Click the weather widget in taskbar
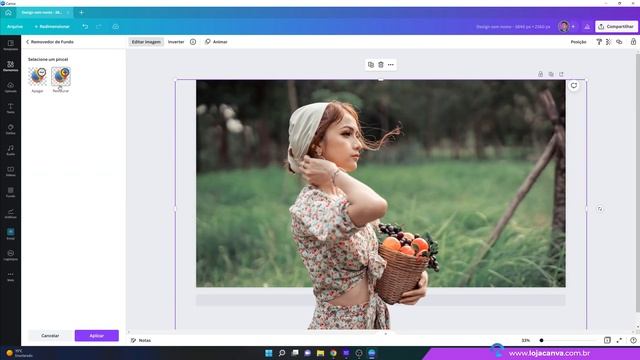The width and height of the screenshot is (640, 360). coord(18,353)
